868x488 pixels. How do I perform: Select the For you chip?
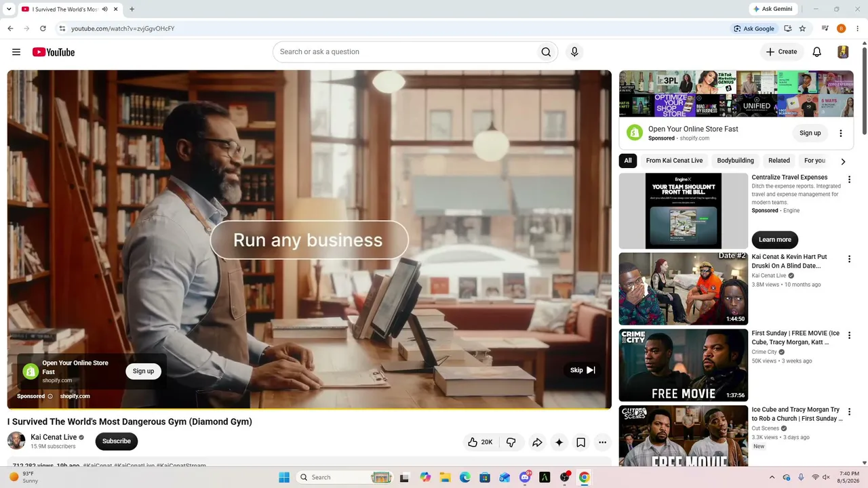[814, 161]
